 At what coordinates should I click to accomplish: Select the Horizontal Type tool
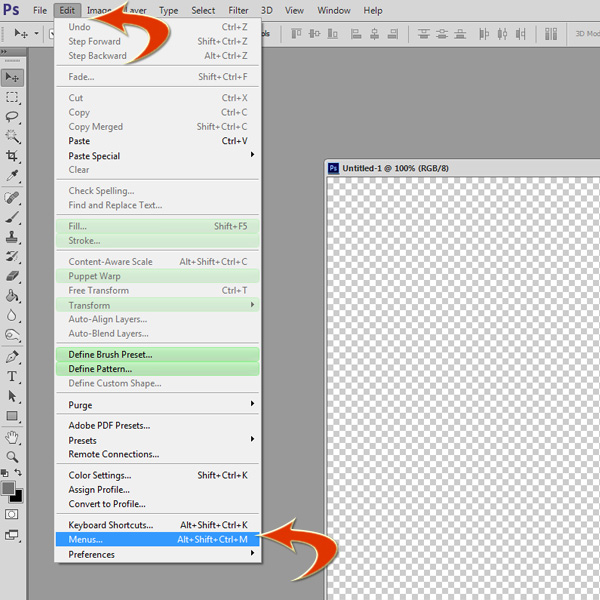coord(12,377)
